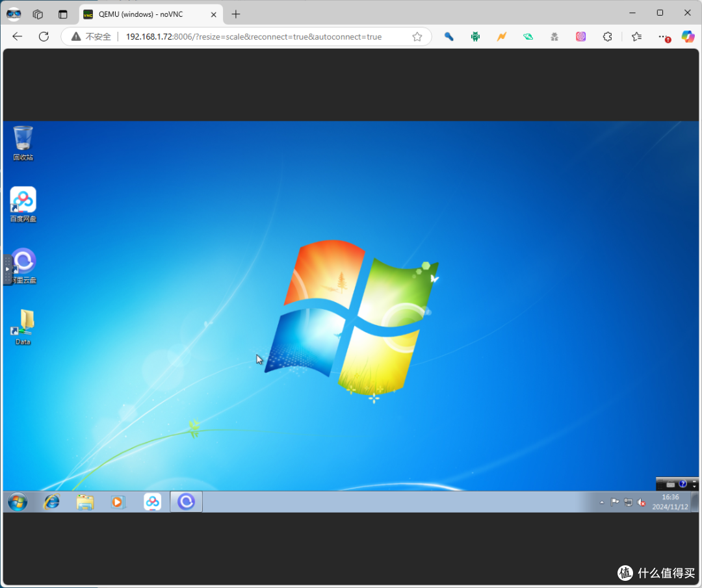Expand the noVNC control panel handle
The height and width of the screenshot is (588, 702).
[7, 270]
